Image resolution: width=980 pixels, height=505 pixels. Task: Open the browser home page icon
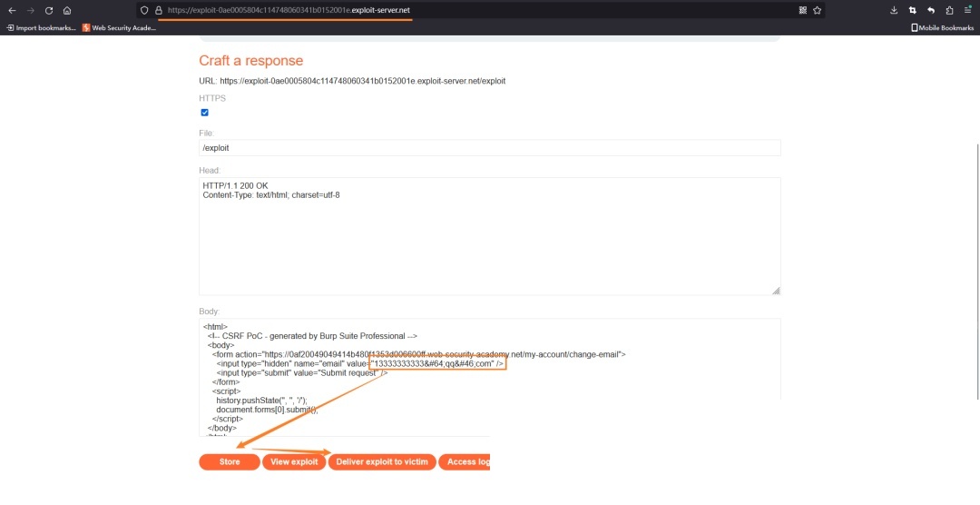coord(67,11)
